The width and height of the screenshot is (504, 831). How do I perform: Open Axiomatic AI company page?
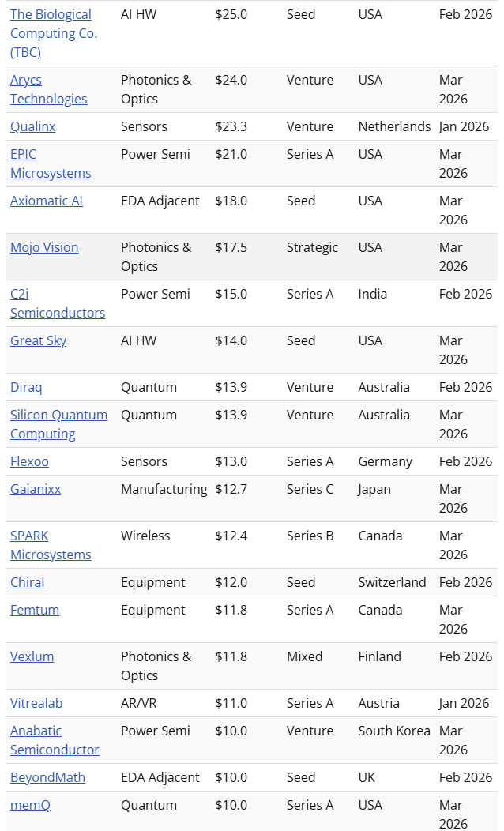point(47,201)
